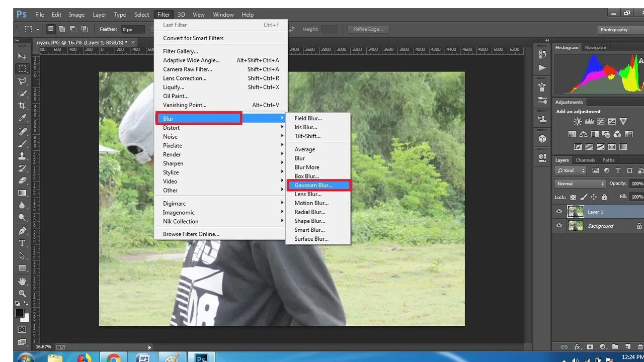Choose Gaussian Blur from submenu
Image resolution: width=644 pixels, height=362 pixels.
[x=318, y=185]
